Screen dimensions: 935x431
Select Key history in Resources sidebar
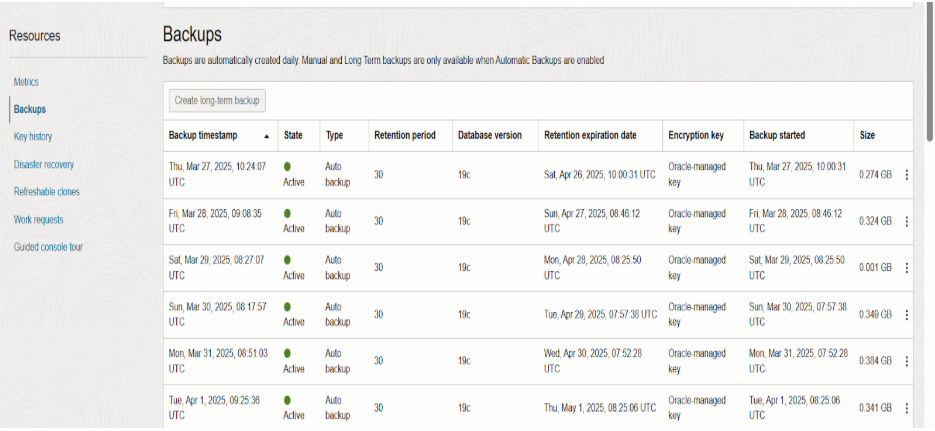(x=33, y=137)
